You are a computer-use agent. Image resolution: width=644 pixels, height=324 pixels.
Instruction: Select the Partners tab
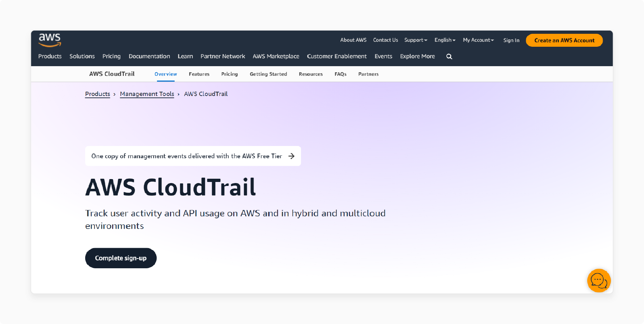pyautogui.click(x=368, y=74)
